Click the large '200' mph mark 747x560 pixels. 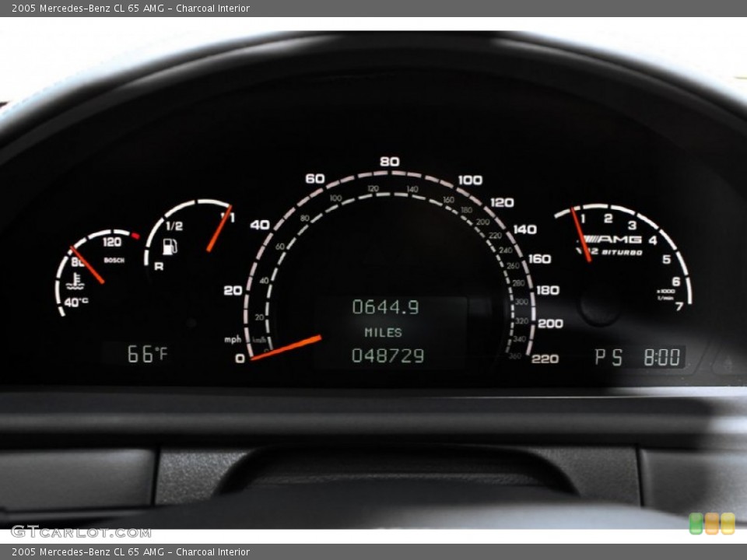(x=550, y=324)
